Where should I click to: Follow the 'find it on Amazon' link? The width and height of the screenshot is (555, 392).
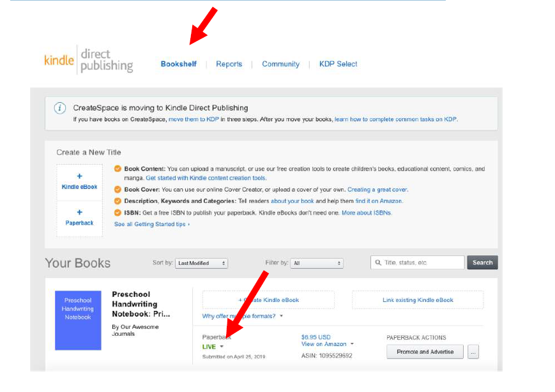(x=379, y=201)
